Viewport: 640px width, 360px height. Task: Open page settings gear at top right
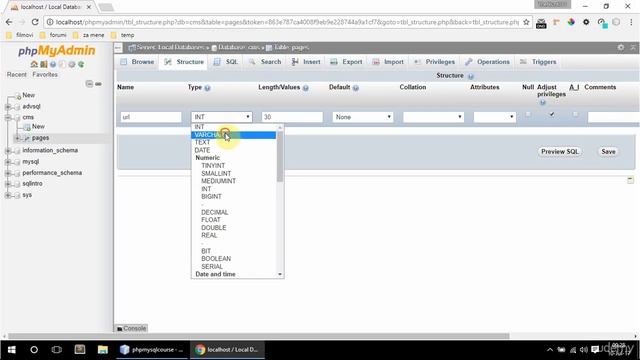click(x=620, y=47)
